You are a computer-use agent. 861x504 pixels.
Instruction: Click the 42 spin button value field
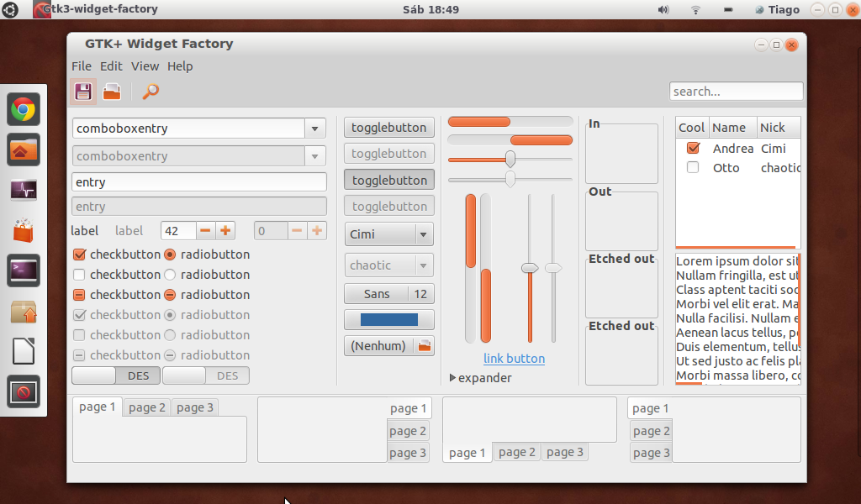pyautogui.click(x=178, y=231)
